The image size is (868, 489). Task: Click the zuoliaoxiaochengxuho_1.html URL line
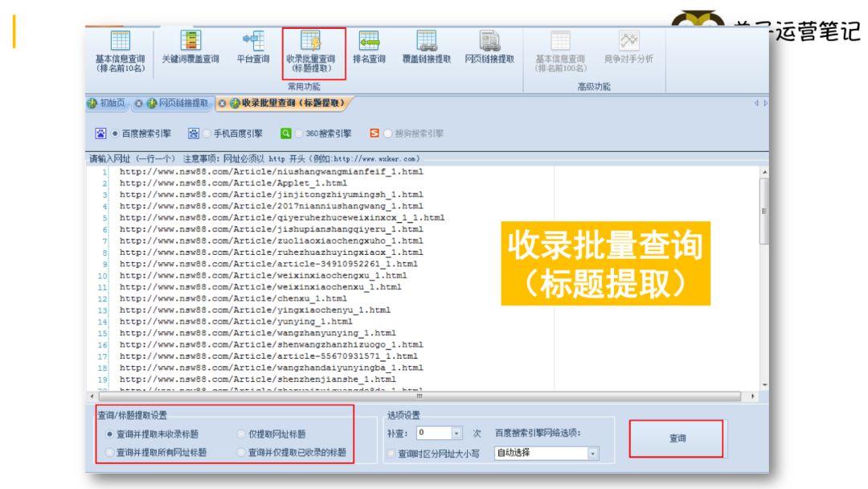[x=271, y=241]
